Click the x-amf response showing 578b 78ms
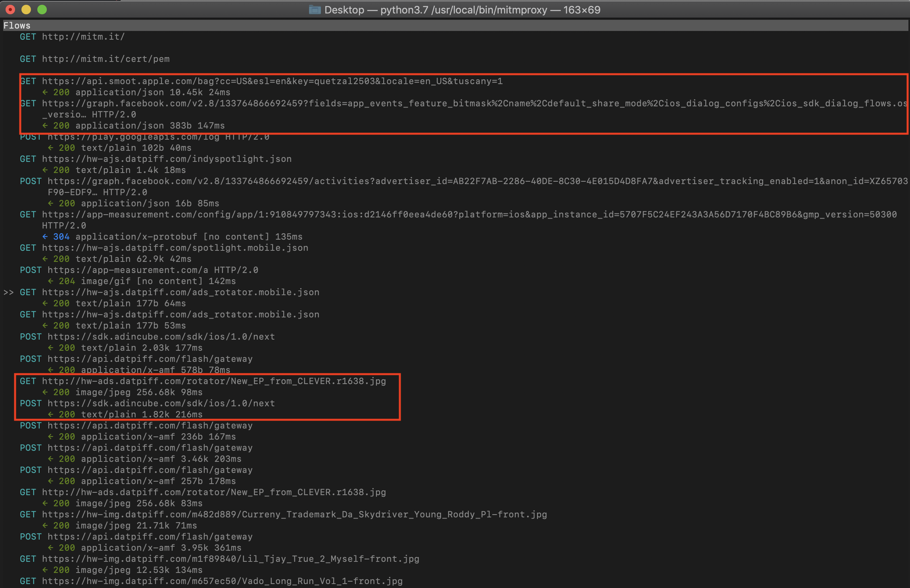Screen dimensions: 910x588 (x=139, y=370)
